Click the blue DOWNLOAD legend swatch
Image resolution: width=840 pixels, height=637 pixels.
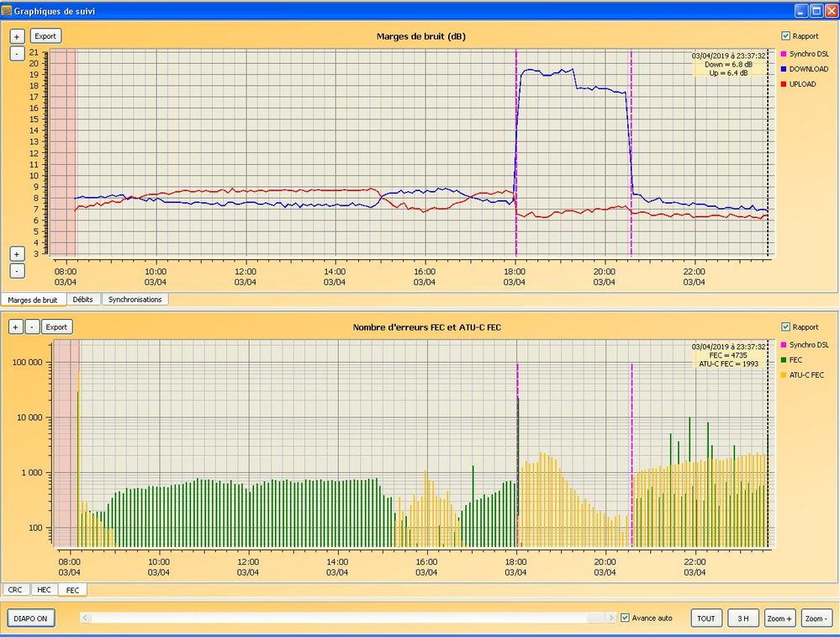(784, 69)
